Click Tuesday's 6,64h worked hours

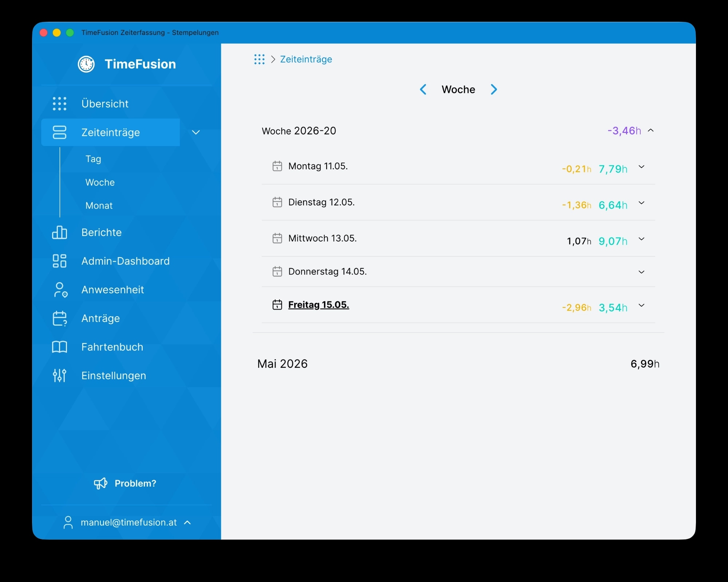click(x=613, y=205)
